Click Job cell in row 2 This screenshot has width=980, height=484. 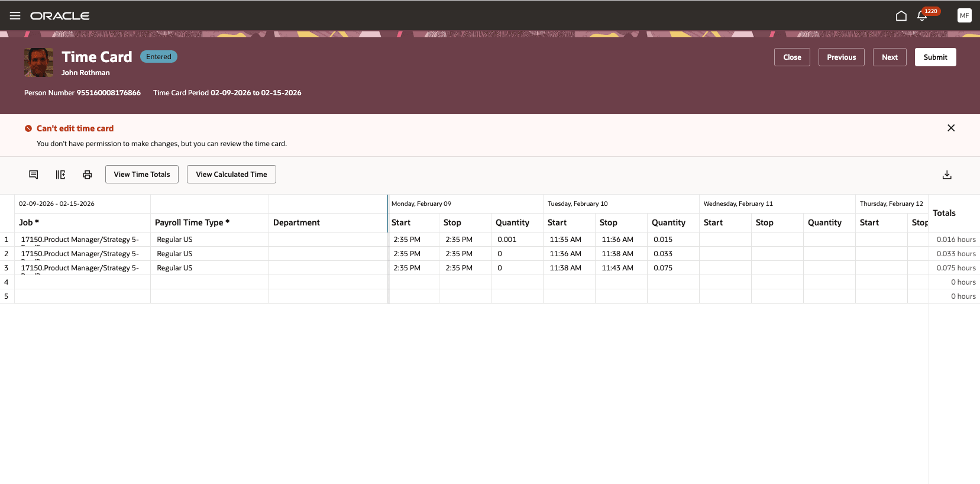pyautogui.click(x=82, y=254)
